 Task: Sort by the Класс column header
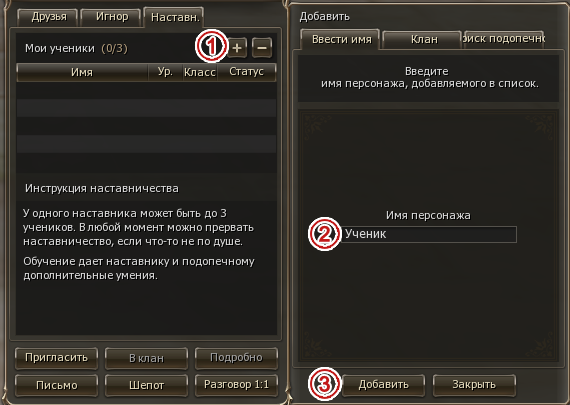coord(200,72)
